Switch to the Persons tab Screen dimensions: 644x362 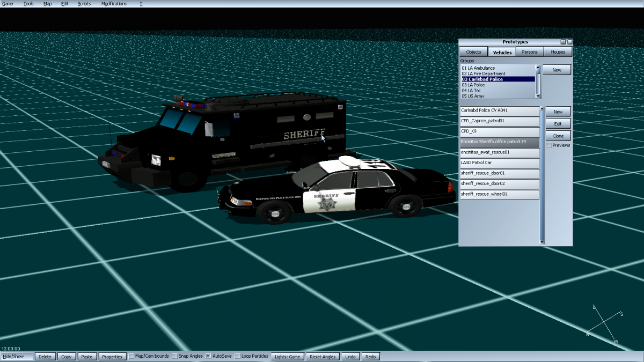point(530,52)
